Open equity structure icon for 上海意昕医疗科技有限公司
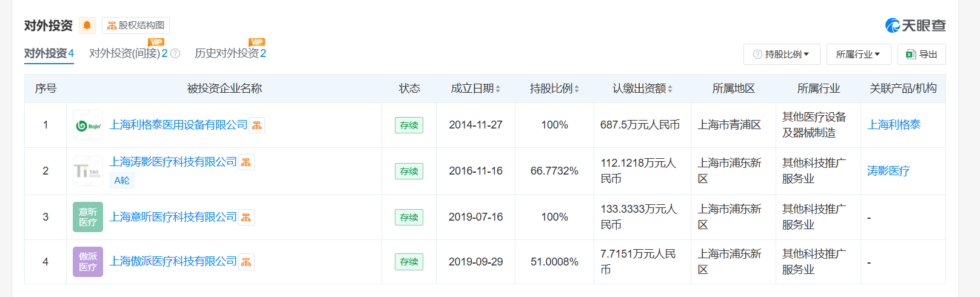Screen dimensions: 980x297 coord(246,218)
